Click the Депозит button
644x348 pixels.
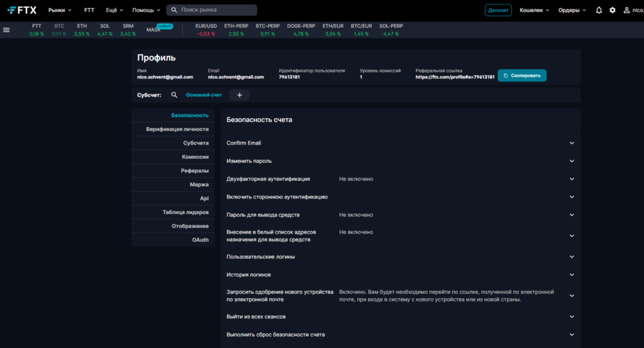pos(498,10)
